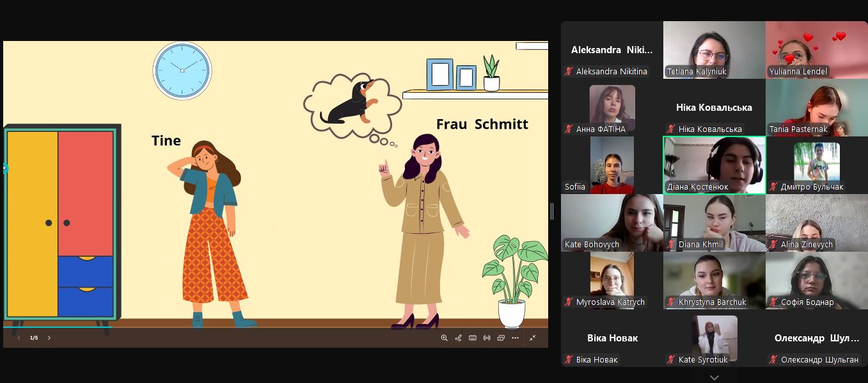Click the muted mic icon beside Alina Zinevych
The width and height of the screenshot is (868, 383).
(773, 244)
